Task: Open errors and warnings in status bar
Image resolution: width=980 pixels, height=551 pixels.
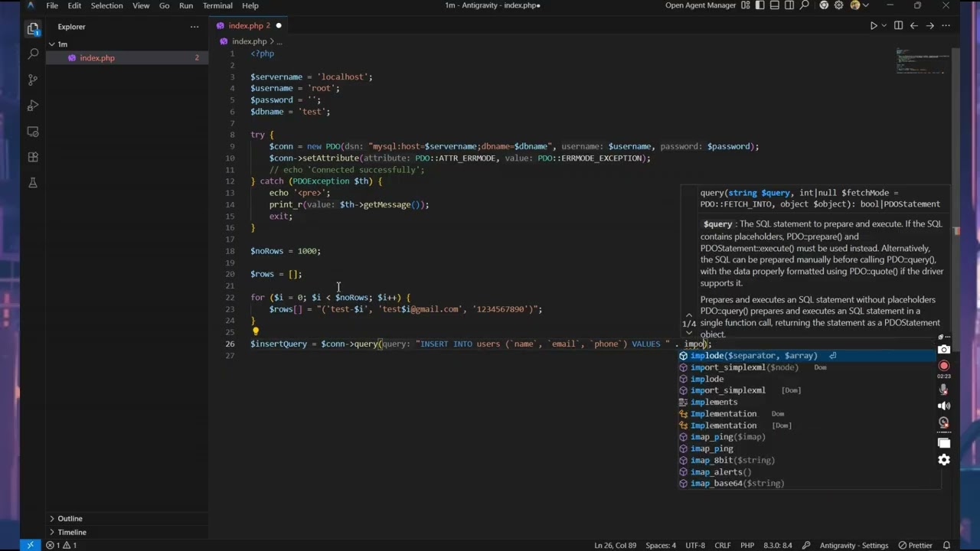Action: 61,546
